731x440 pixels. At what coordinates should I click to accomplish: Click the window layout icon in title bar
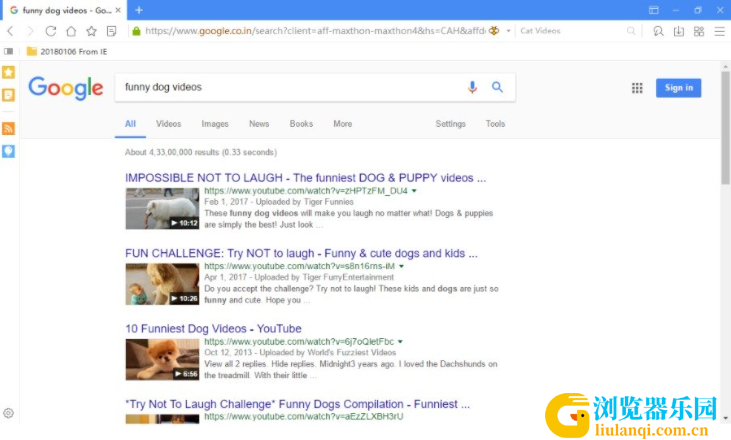(x=654, y=10)
